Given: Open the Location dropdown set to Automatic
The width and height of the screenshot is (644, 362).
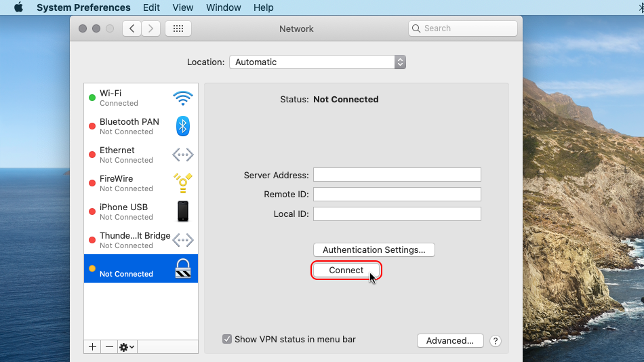Looking at the screenshot, I should [317, 62].
